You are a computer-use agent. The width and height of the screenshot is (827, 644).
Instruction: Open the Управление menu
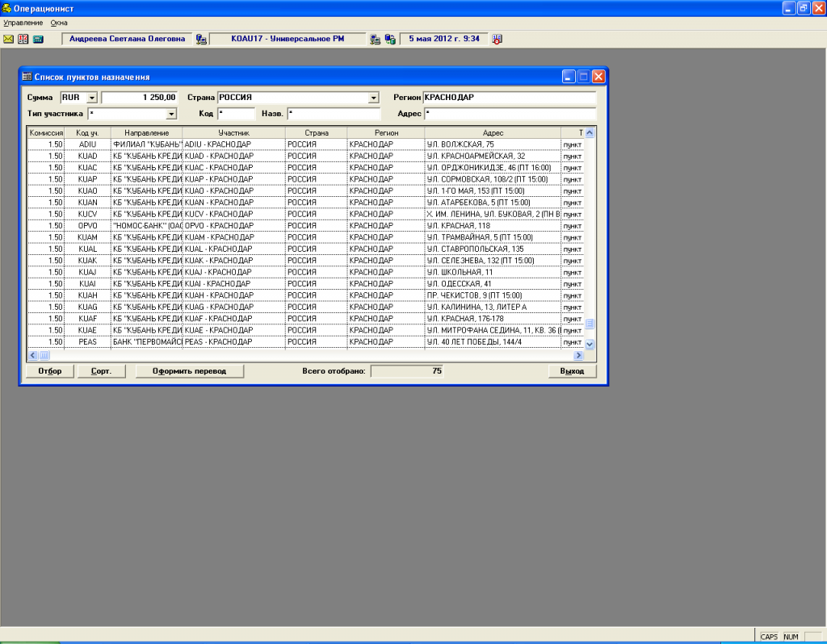23,23
